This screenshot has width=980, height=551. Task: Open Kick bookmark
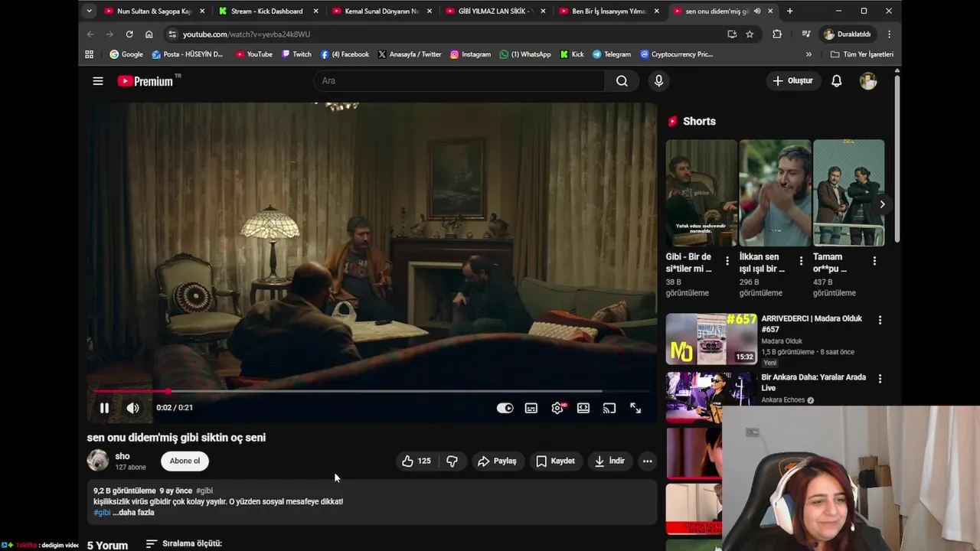(x=571, y=54)
